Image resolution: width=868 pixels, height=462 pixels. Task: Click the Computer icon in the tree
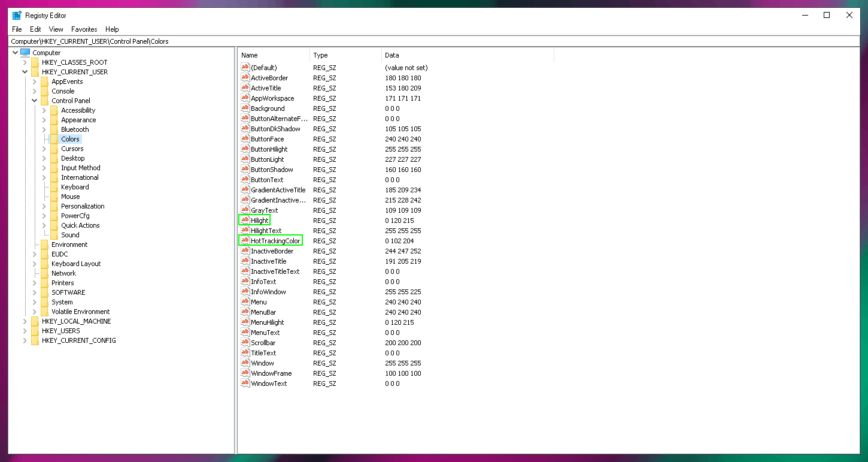25,53
